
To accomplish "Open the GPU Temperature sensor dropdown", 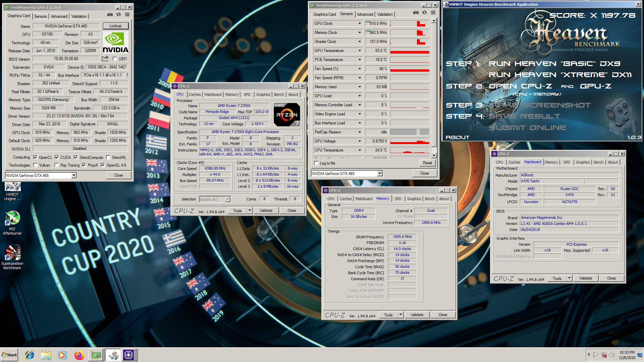I will click(360, 51).
